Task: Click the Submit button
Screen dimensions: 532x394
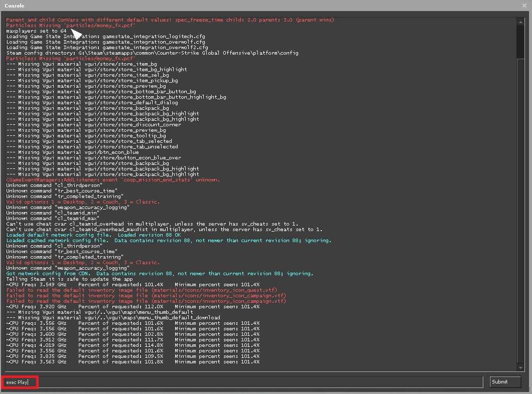Action: [505, 382]
